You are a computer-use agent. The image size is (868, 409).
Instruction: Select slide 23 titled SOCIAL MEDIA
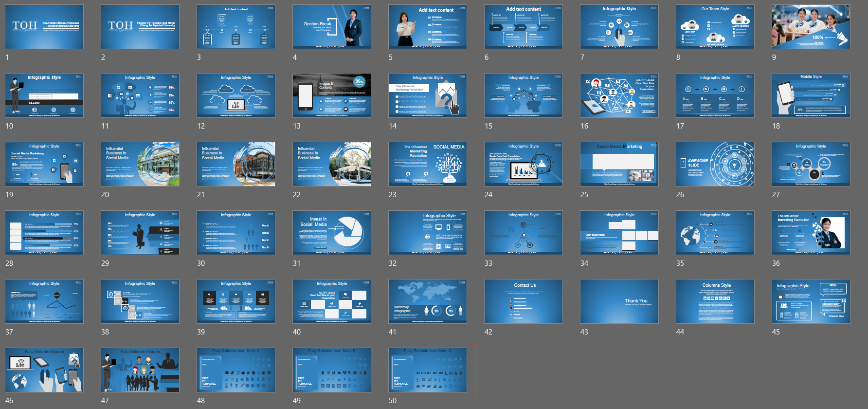coord(428,164)
